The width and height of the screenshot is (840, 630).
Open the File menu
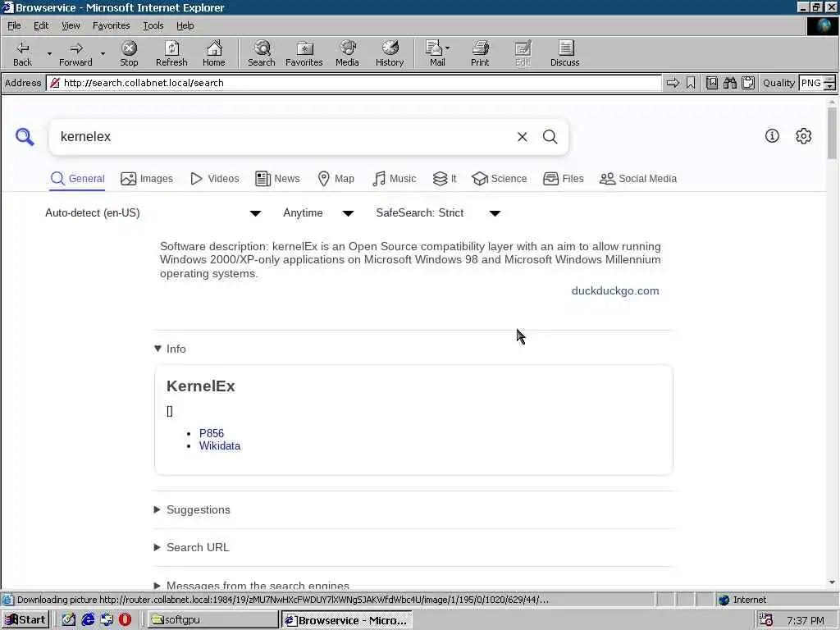(x=14, y=25)
